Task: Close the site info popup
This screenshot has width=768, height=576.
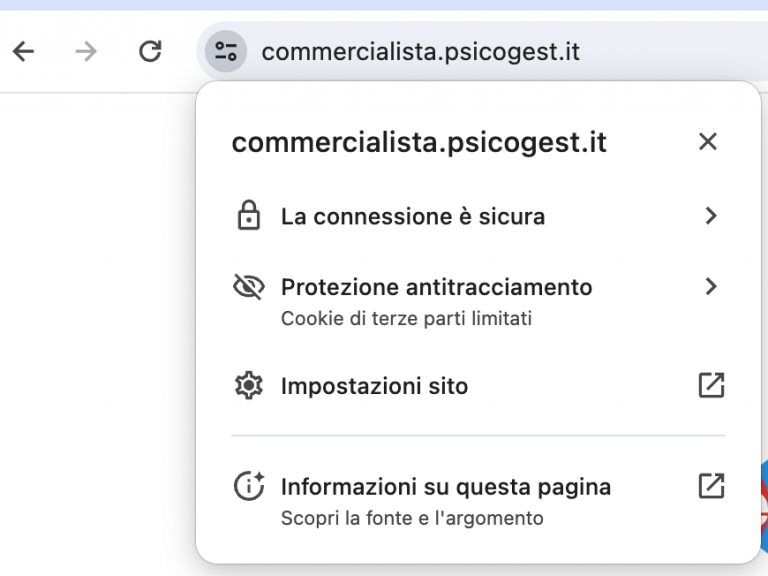Action: [x=708, y=142]
